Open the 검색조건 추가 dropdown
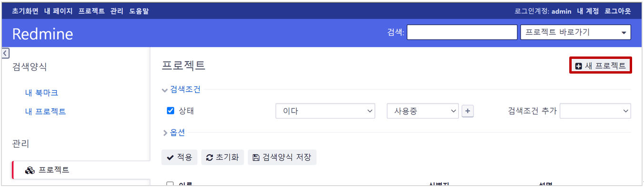This screenshot has width=644, height=188. [595, 111]
